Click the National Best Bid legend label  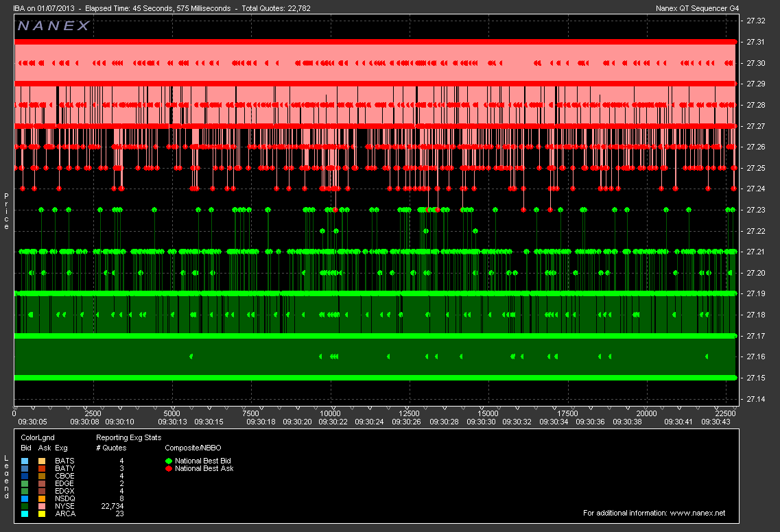coord(203,461)
